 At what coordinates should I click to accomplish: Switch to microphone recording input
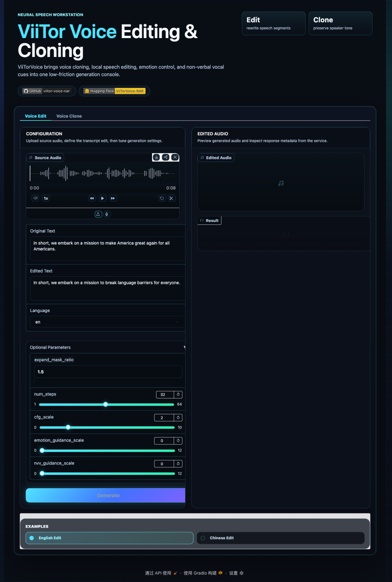point(107,214)
